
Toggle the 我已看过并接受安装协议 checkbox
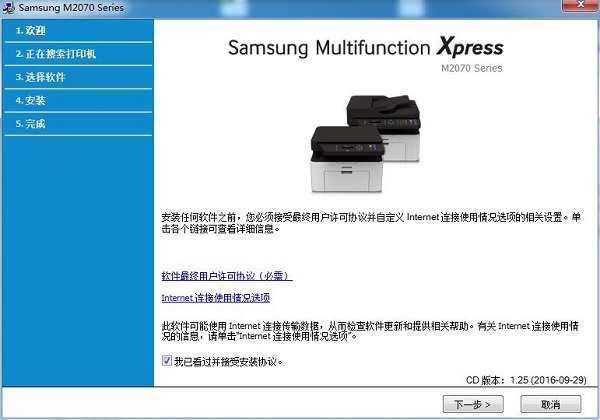167,361
